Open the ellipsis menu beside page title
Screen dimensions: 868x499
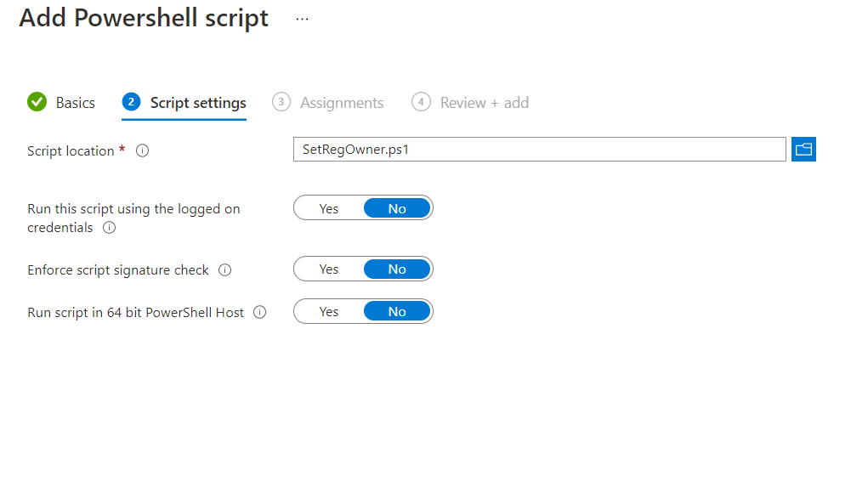coord(302,19)
